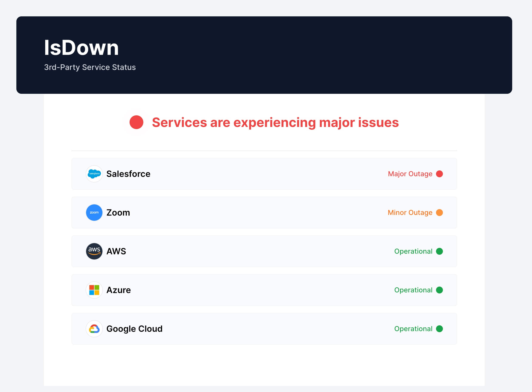The image size is (532, 392).
Task: Click the green Operational dot for AWS
Action: click(440, 251)
